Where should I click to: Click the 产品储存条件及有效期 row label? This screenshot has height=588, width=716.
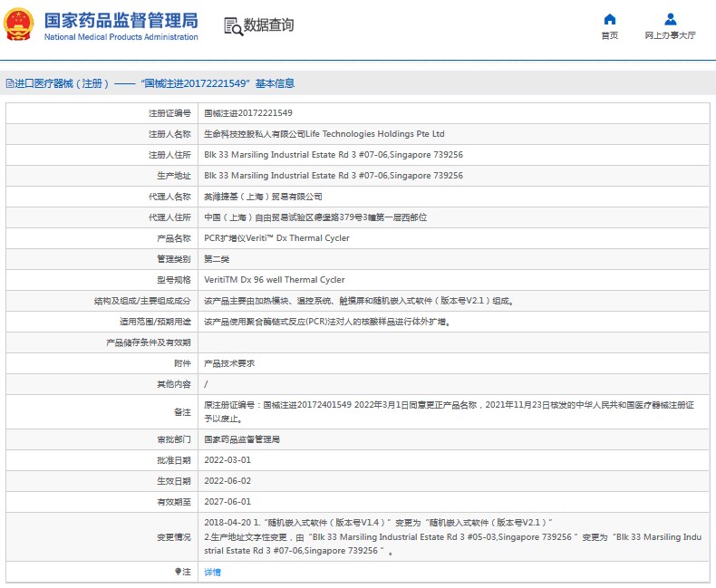pos(149,342)
